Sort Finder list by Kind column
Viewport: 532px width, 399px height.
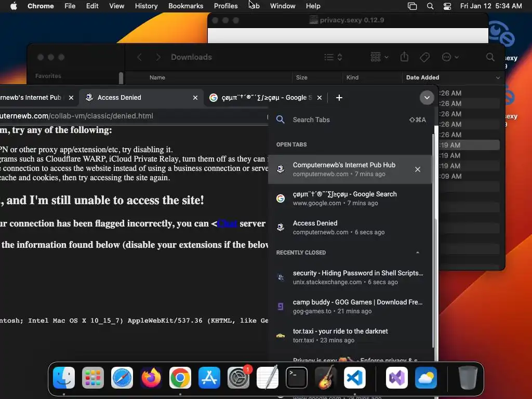pos(352,78)
